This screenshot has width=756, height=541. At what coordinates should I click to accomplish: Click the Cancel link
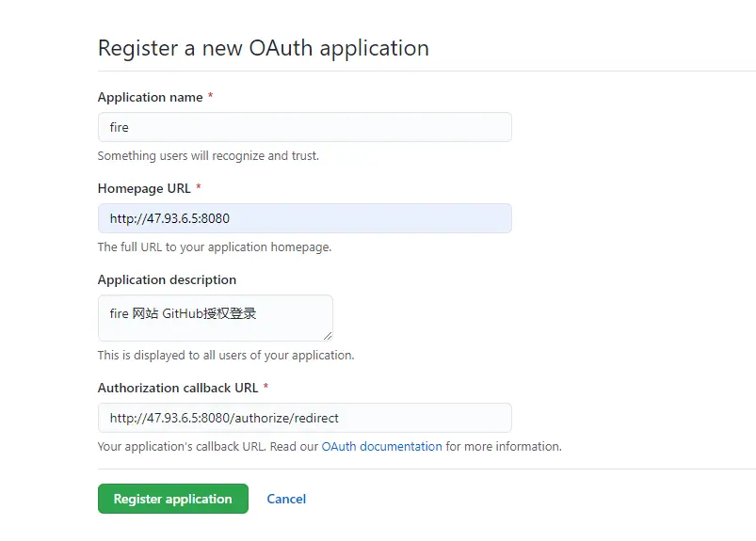click(286, 500)
